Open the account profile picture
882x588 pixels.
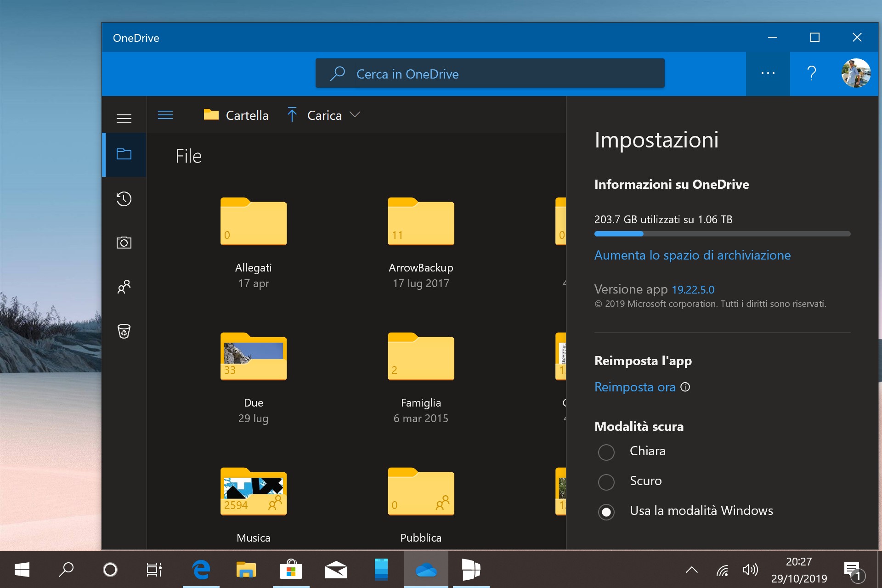tap(856, 73)
